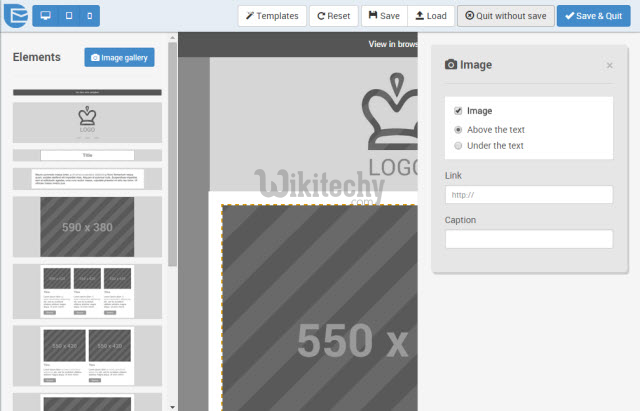The image size is (640, 411).
Task: Switch to tablet preview icon
Action: (68, 16)
